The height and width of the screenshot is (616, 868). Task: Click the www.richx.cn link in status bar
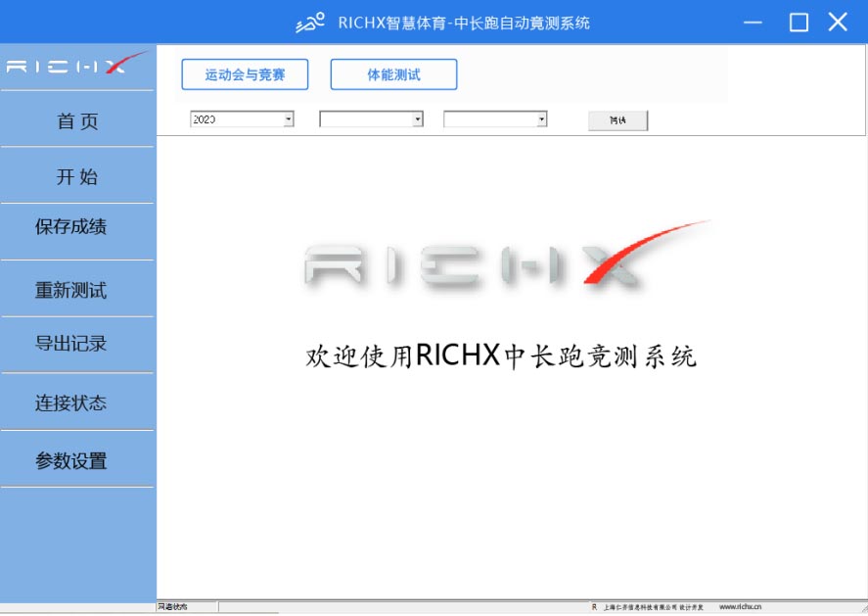740,607
